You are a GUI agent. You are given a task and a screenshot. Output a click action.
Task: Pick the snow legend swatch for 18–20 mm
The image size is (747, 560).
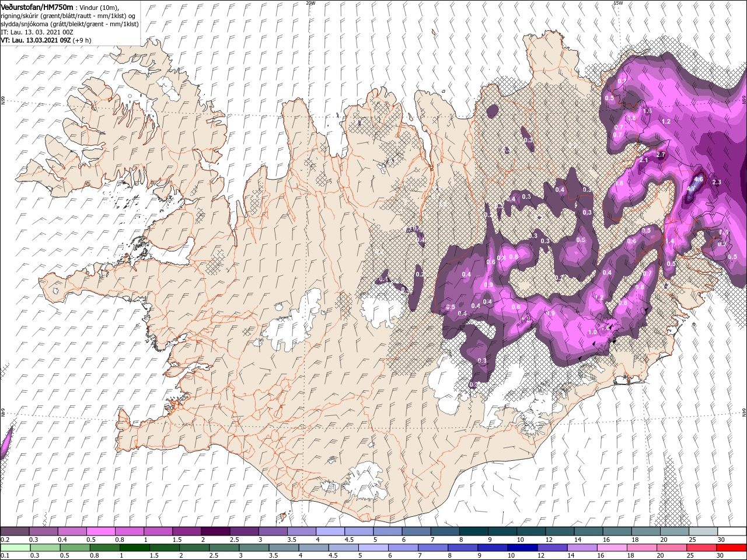point(645,531)
